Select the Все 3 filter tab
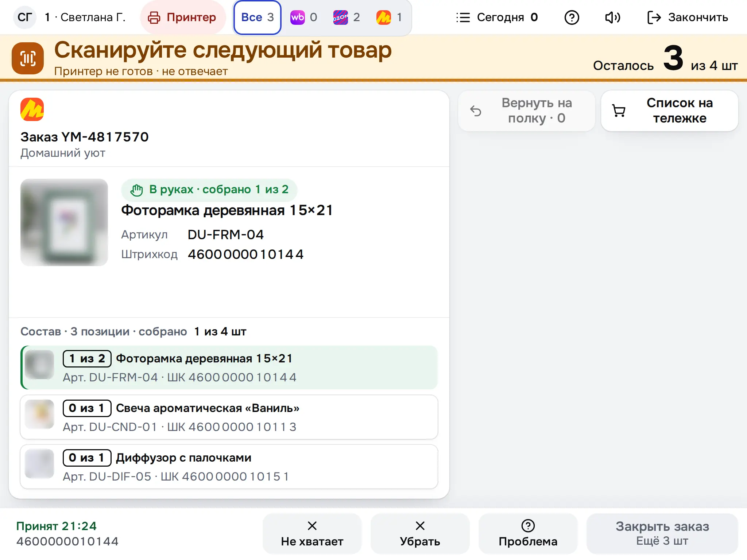Viewport: 747px width, 560px height. tap(258, 17)
